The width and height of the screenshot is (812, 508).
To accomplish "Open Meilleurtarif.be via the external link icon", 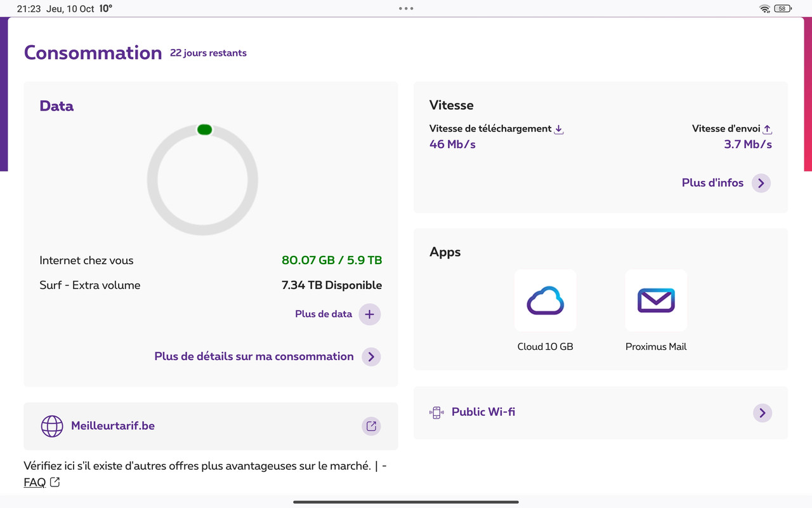I will tap(371, 426).
